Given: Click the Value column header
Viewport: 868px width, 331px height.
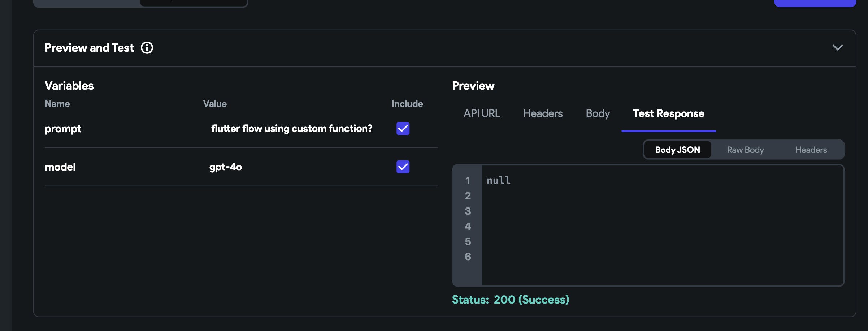Looking at the screenshot, I should point(215,104).
